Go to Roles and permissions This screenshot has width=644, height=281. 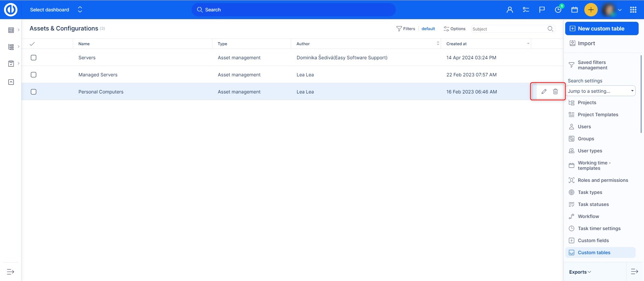[603, 180]
